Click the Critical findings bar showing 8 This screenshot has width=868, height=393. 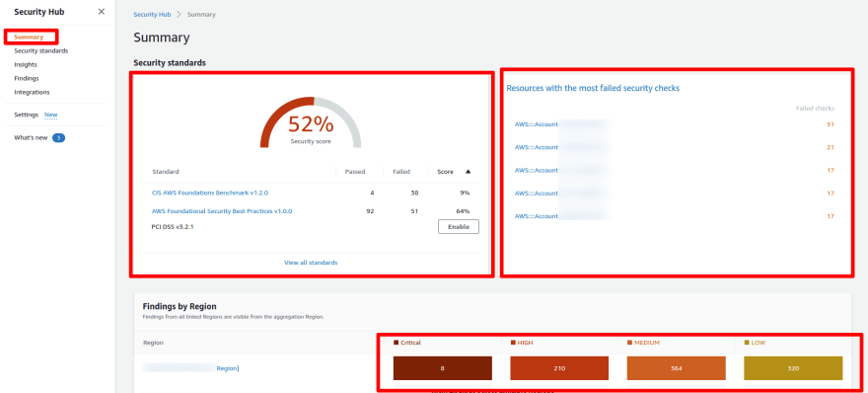(x=442, y=368)
